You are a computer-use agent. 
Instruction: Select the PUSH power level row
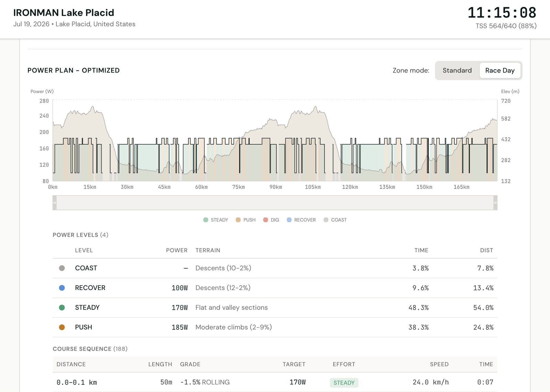click(x=275, y=327)
